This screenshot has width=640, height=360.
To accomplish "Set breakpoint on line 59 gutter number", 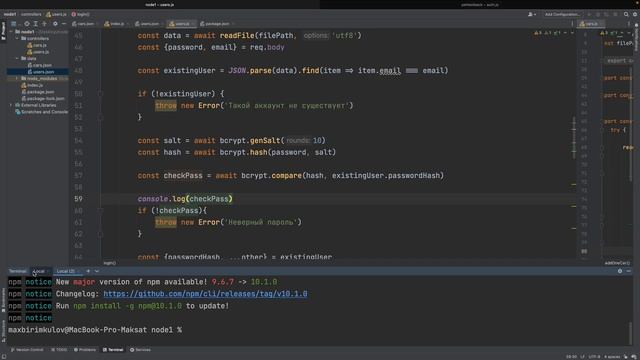I will click(x=78, y=199).
